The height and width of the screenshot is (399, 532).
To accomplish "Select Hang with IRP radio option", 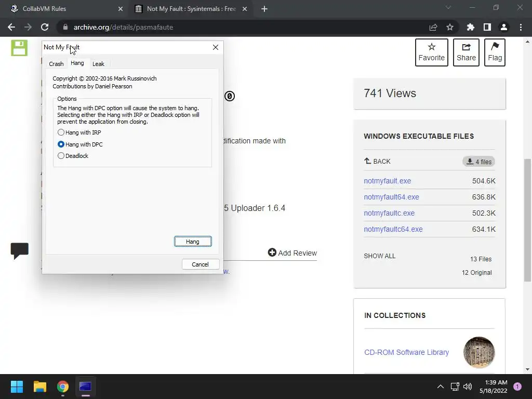I will pos(79,132).
